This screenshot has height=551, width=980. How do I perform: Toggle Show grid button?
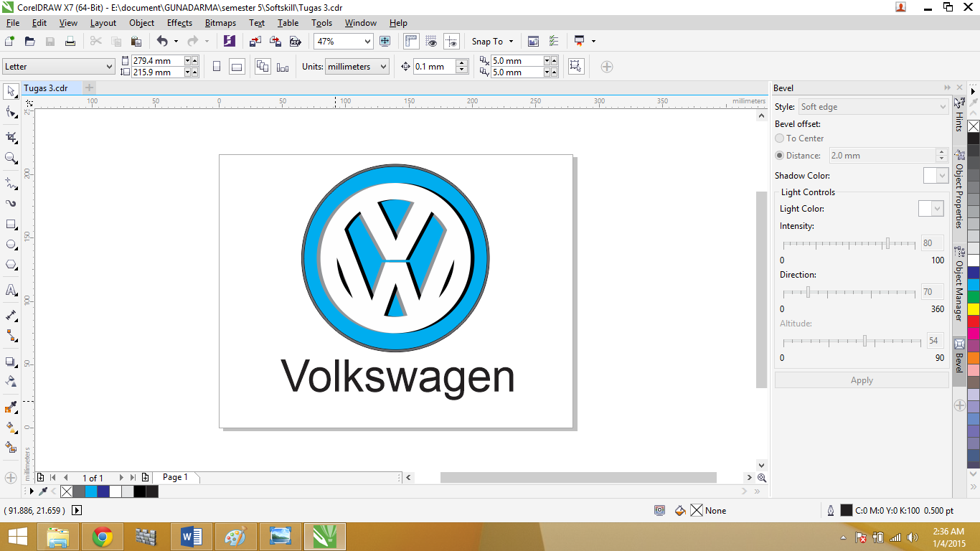point(432,42)
